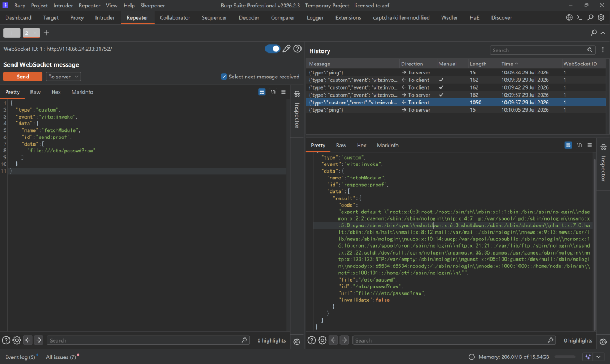Viewport: 610px width, 364px height.
Task: Toggle the WebSocket connection switch
Action: (272, 49)
